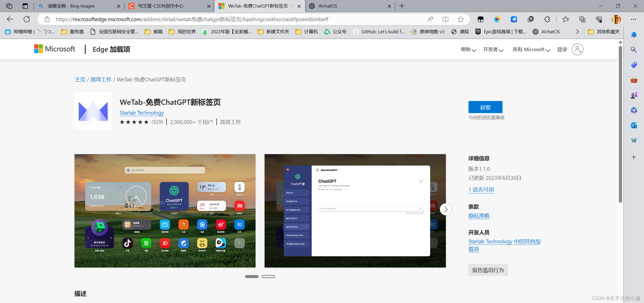Open Outlook icon in Edge sidebar
Screen dimensions: 644x303
click(x=634, y=125)
